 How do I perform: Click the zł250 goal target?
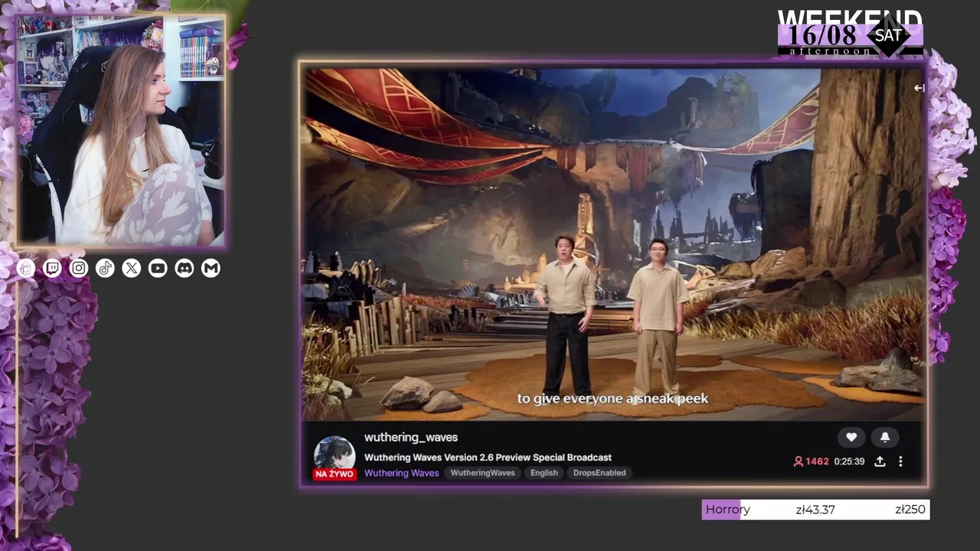point(910,510)
